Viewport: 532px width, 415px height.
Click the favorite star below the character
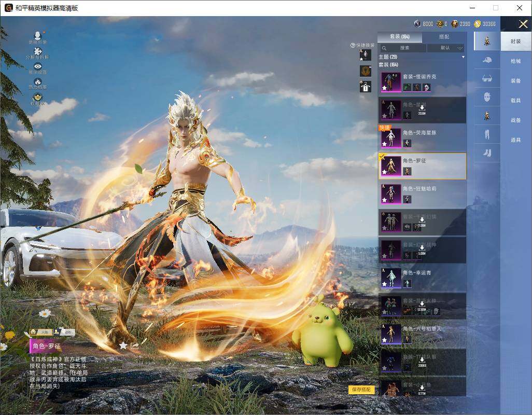tap(123, 345)
